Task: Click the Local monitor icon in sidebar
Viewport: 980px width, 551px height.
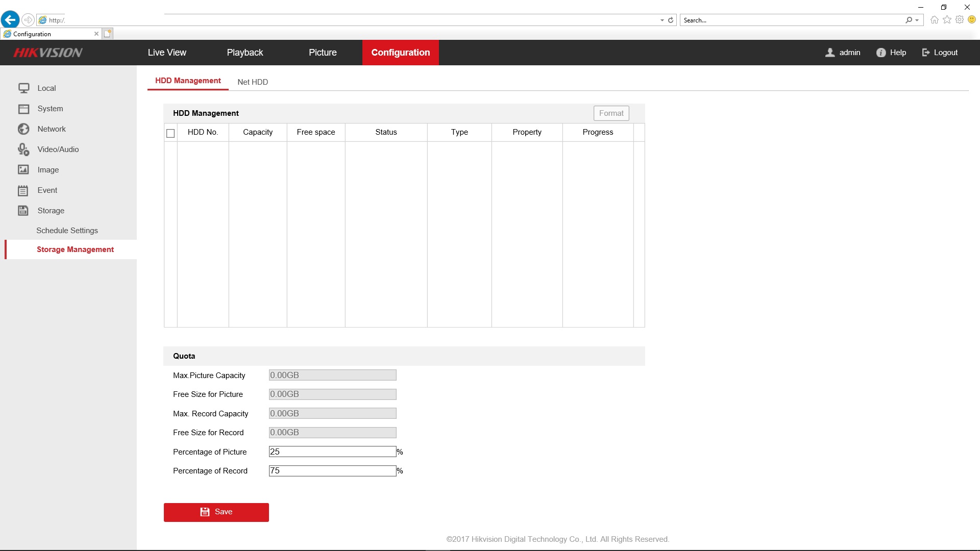Action: click(23, 88)
